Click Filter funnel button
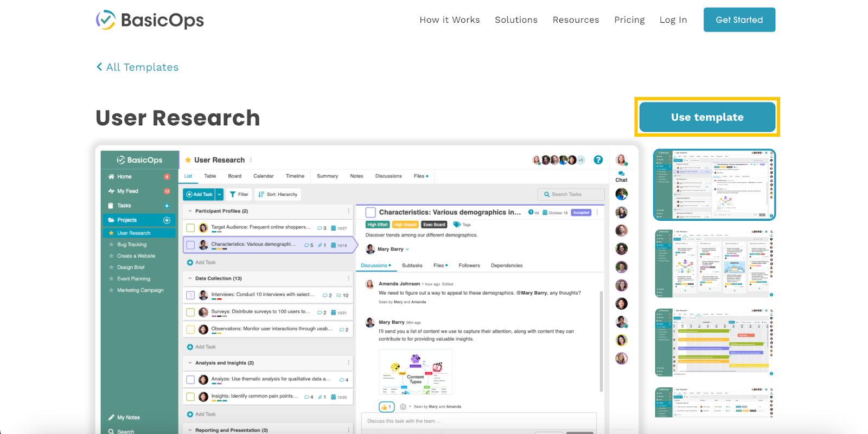The width and height of the screenshot is (868, 434). point(239,194)
